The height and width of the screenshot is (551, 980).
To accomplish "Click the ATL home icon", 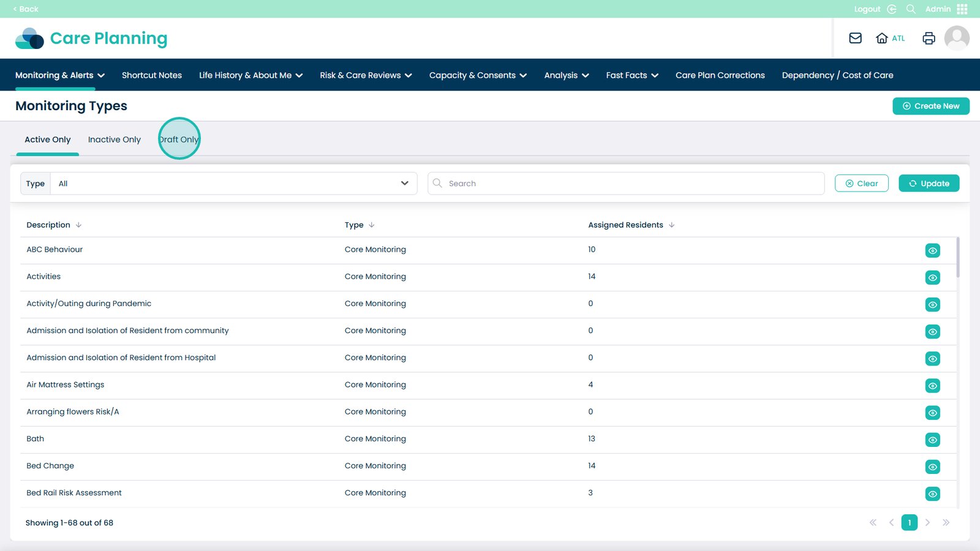I will coord(882,38).
